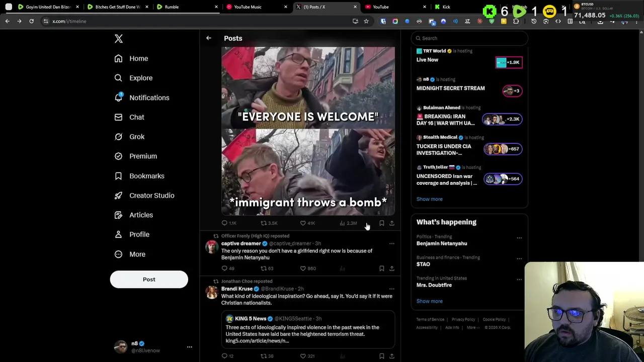Repost the video post with 3.5K reposts
The width and height of the screenshot is (644, 362).
269,223
